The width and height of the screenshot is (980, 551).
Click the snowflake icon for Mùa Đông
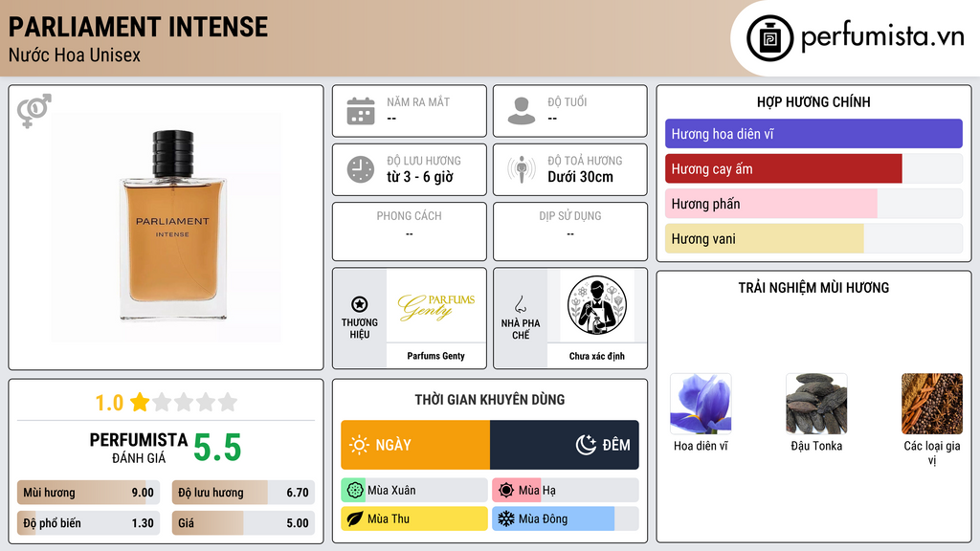[505, 518]
